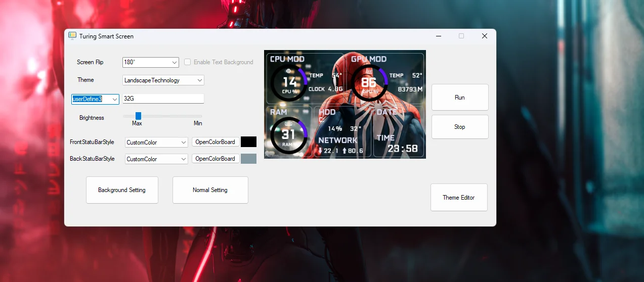Enable Text Background checkbox
This screenshot has width=644, height=282.
tap(187, 62)
